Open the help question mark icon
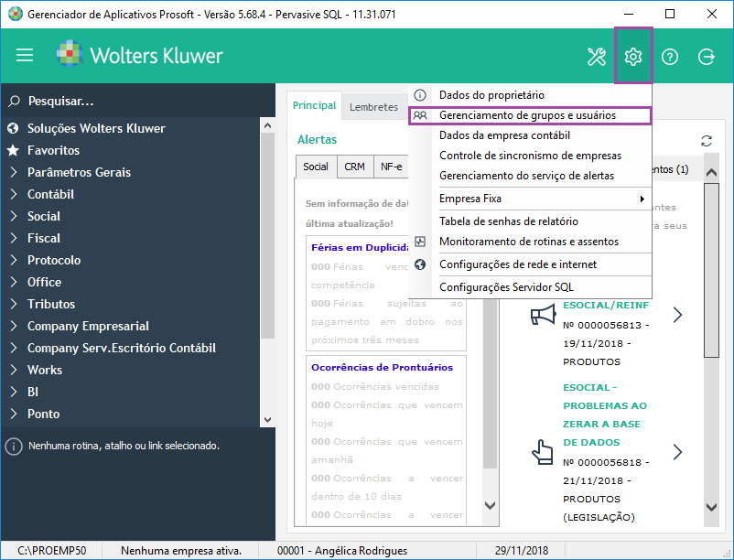 669,57
